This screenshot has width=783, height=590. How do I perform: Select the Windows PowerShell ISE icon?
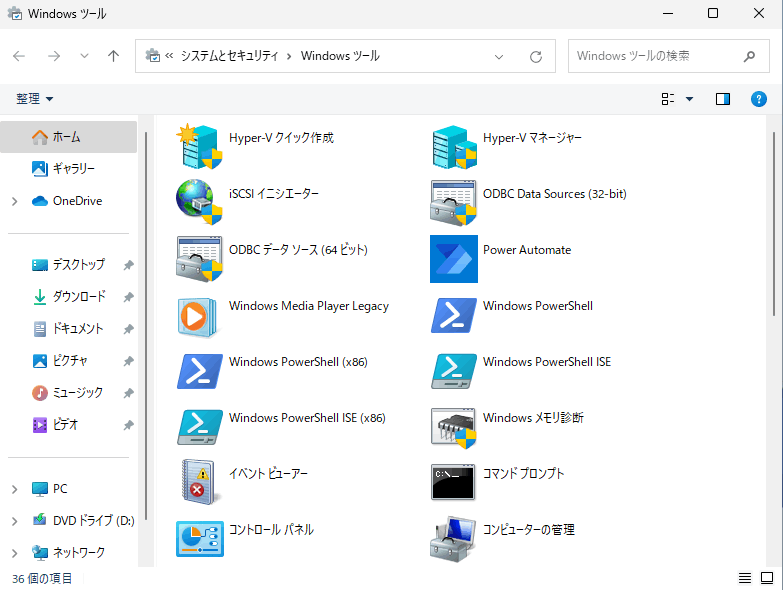(x=454, y=371)
